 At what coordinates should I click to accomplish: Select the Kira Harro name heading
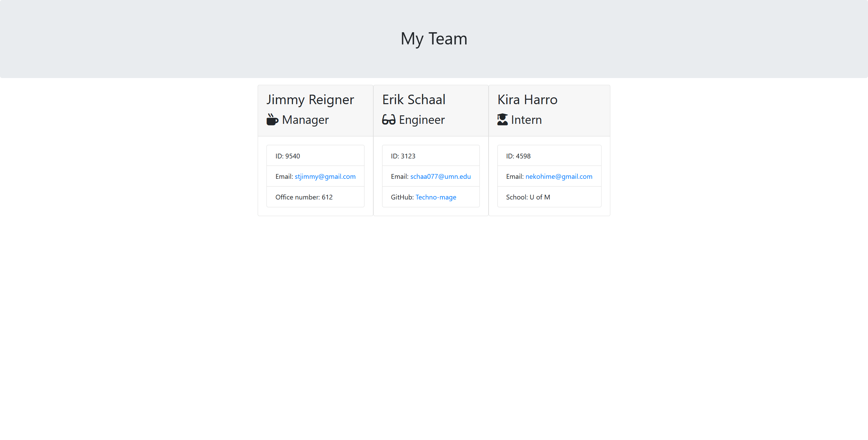(527, 100)
